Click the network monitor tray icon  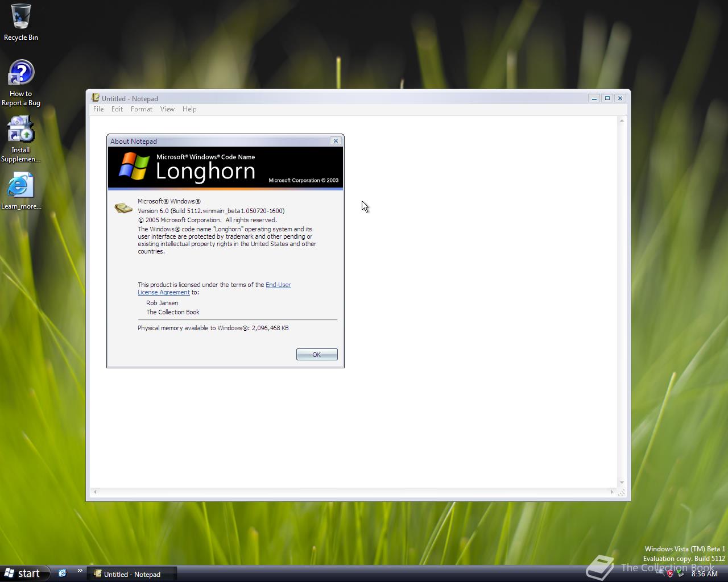tap(660, 573)
